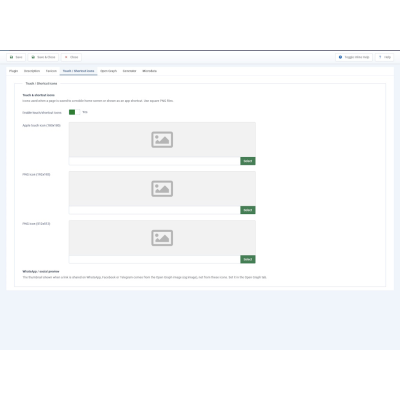Switch to the Favicon tab
Viewport: 400px width, 400px height.
point(51,71)
